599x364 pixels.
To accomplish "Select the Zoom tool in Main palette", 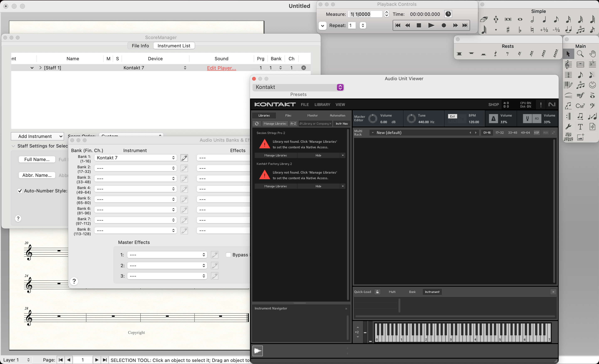I will (x=580, y=54).
